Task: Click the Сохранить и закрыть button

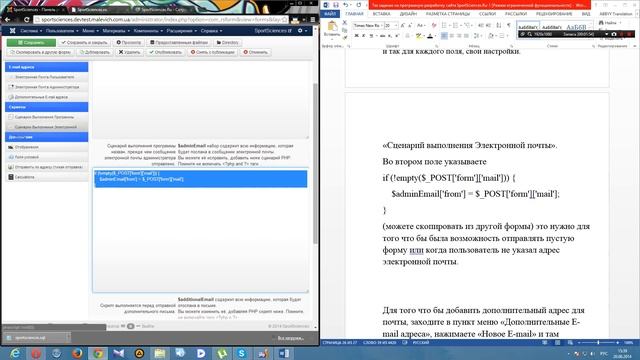Action: coord(84,42)
